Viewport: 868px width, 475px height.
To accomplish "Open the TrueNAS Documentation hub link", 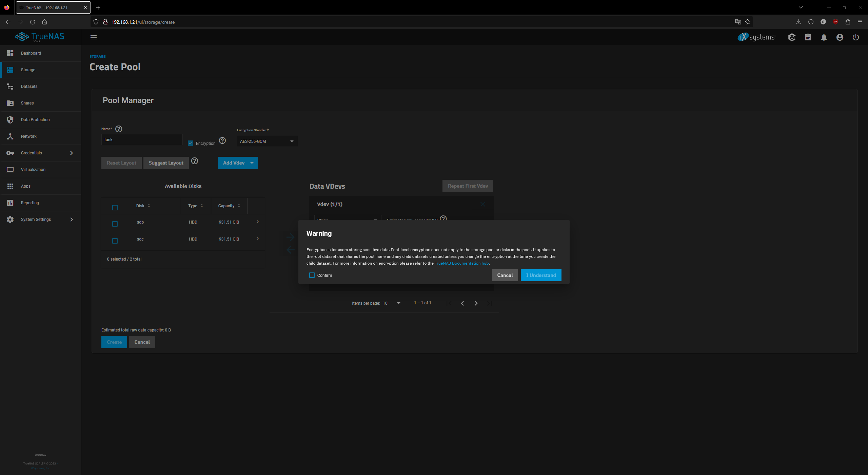I will pyautogui.click(x=461, y=263).
